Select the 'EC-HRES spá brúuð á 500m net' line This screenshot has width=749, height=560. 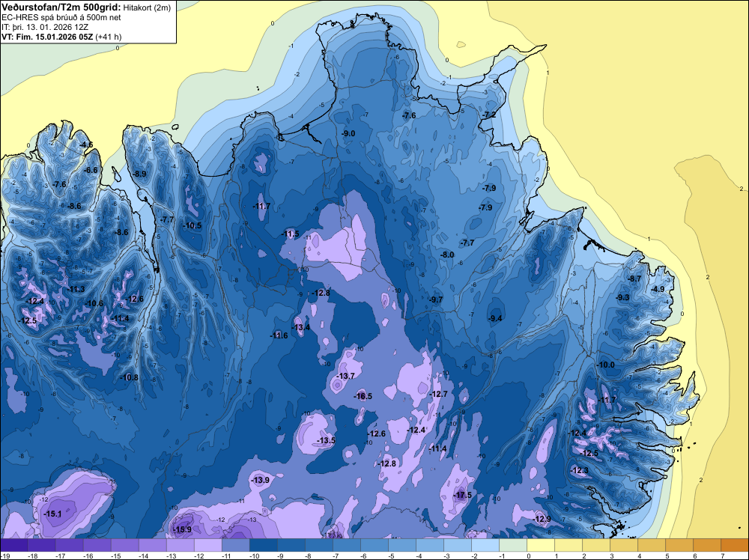[x=61, y=17]
